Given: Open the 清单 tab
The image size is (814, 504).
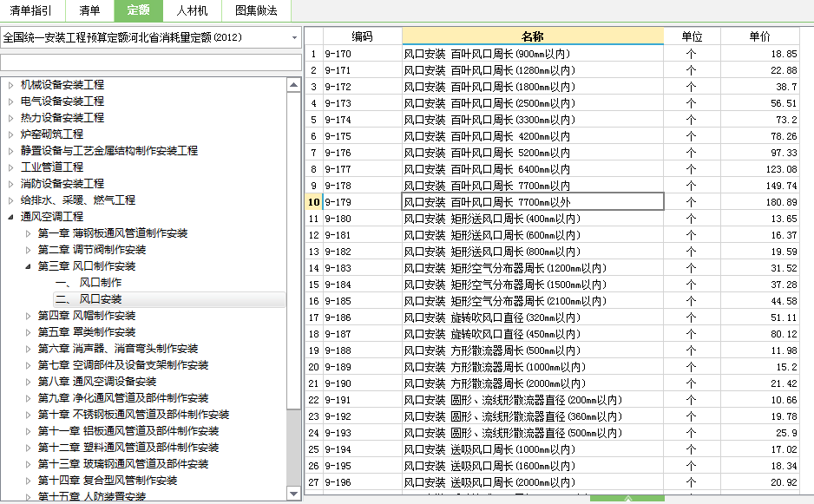Looking at the screenshot, I should pos(89,10).
